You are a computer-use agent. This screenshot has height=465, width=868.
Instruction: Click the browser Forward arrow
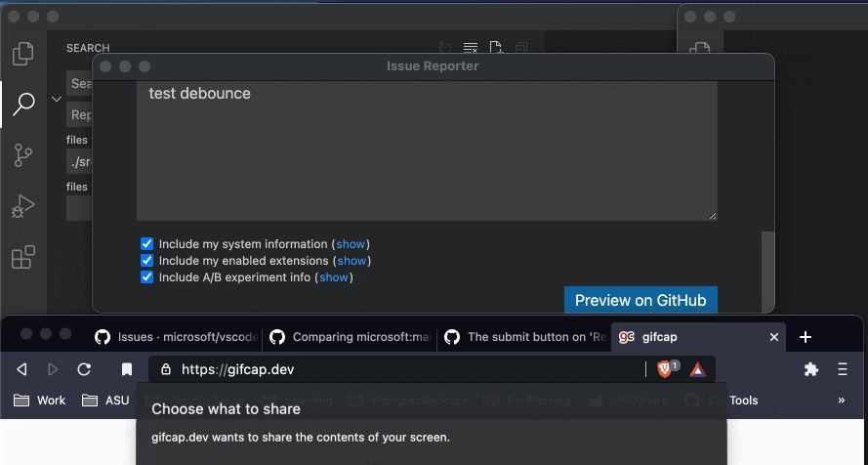tap(53, 369)
